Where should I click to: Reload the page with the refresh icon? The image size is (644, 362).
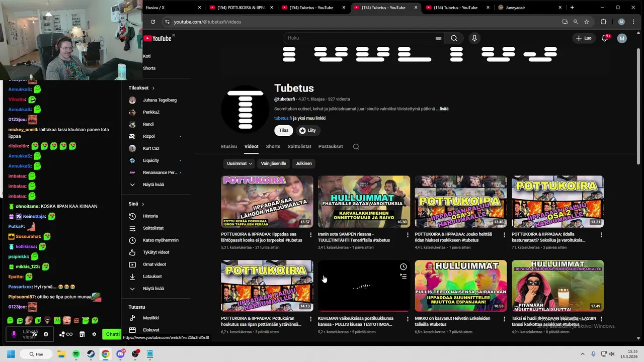point(153,22)
